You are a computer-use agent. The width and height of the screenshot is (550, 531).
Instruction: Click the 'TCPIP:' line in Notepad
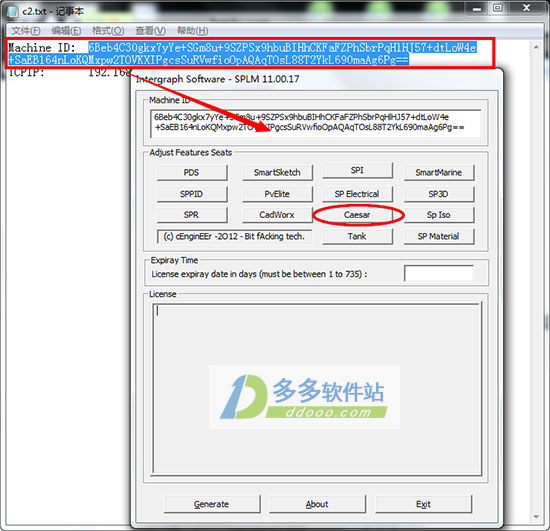tap(26, 72)
